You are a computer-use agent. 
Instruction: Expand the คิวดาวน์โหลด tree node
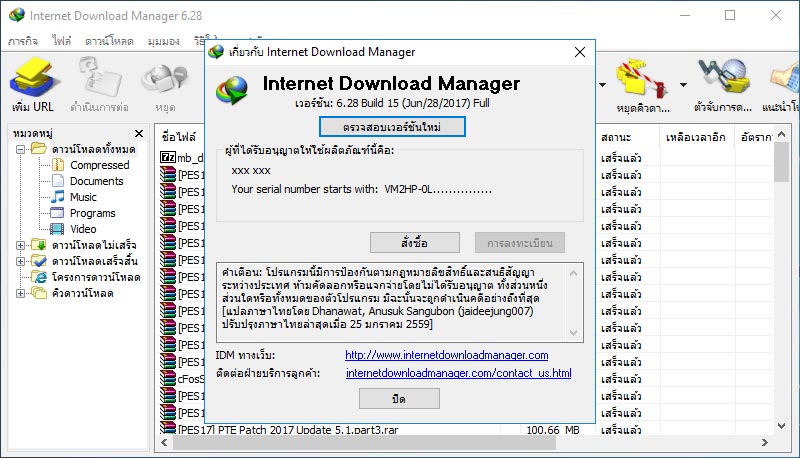click(x=20, y=293)
